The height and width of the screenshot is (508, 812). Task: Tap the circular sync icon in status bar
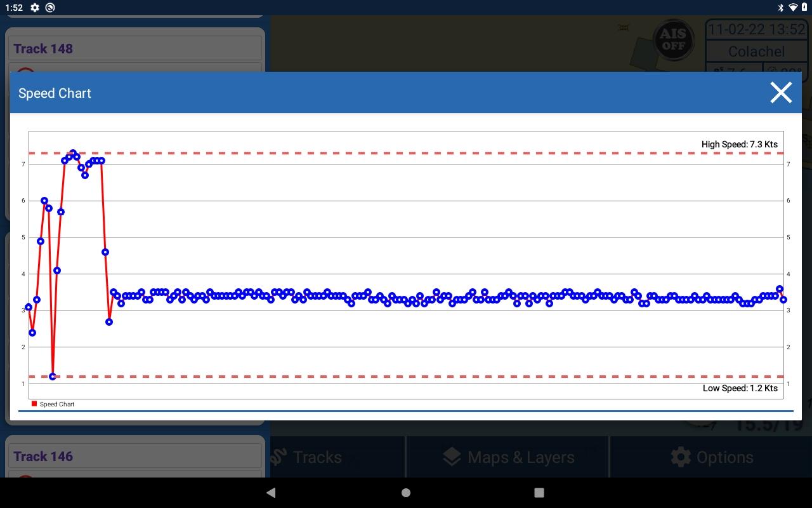[x=50, y=8]
